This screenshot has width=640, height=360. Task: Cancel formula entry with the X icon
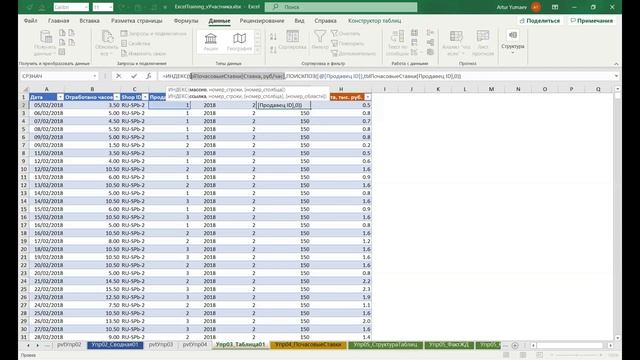click(118, 76)
